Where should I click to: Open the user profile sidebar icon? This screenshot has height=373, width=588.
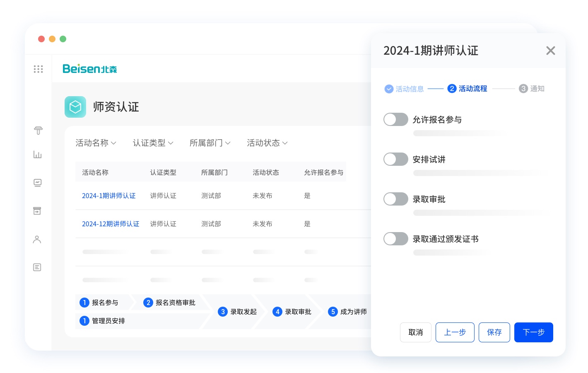(x=37, y=240)
